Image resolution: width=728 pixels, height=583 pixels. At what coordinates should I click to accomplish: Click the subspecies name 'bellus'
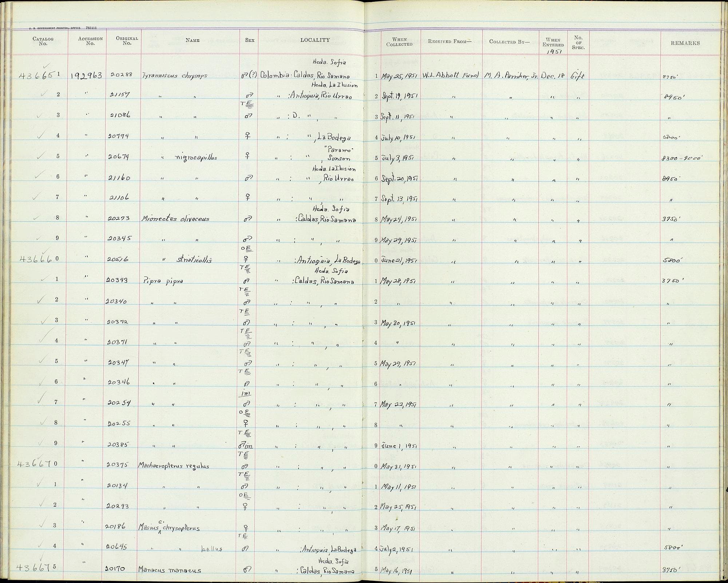[x=212, y=549]
